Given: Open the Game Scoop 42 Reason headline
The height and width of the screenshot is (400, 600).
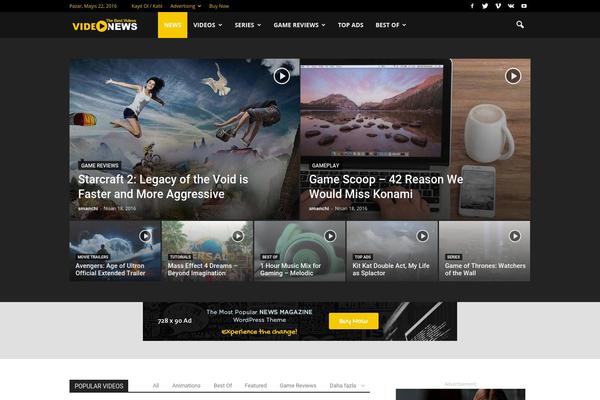Looking at the screenshot, I should point(386,187).
